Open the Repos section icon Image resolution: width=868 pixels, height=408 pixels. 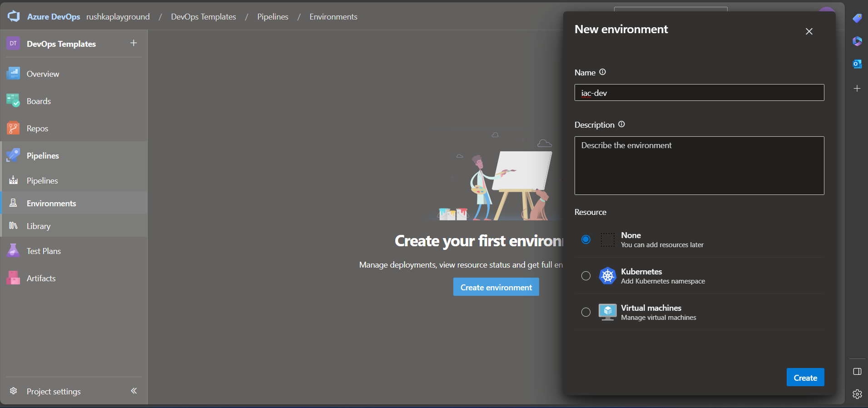click(x=13, y=128)
